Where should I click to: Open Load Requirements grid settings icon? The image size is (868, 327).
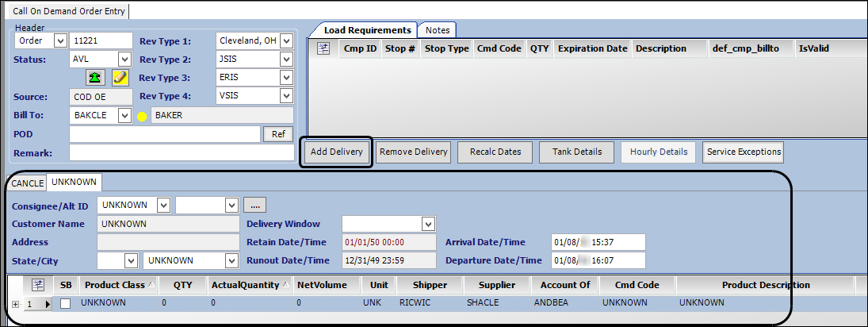point(323,48)
